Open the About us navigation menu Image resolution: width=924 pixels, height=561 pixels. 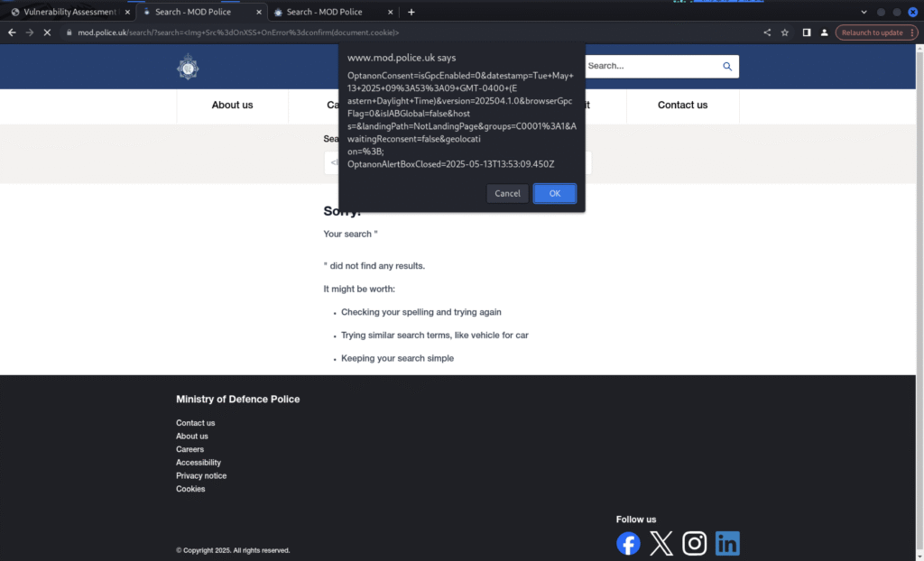coord(232,106)
